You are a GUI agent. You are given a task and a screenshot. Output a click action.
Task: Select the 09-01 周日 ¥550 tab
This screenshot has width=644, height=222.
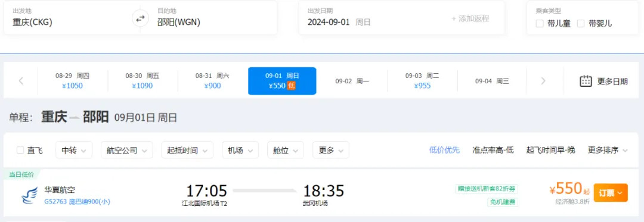282,81
